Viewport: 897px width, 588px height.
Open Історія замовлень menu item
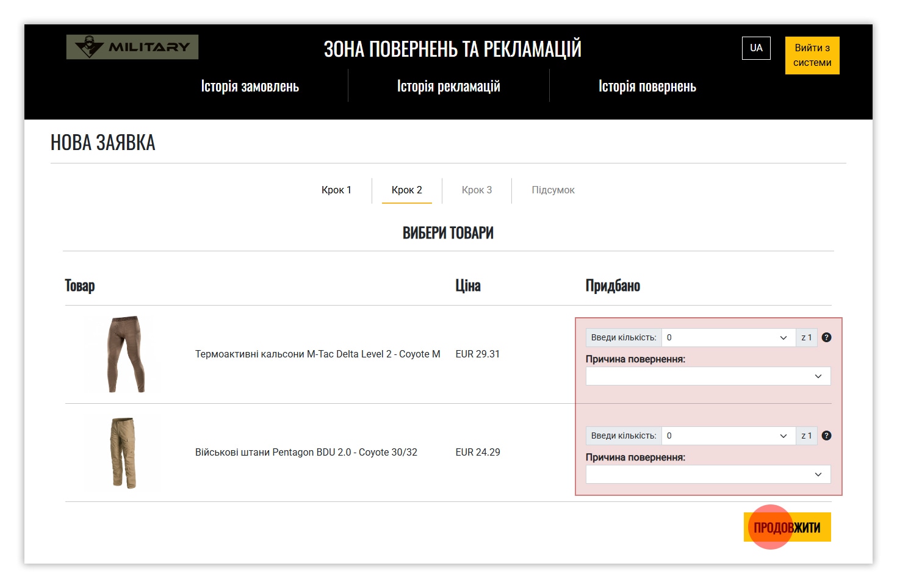[x=250, y=87]
